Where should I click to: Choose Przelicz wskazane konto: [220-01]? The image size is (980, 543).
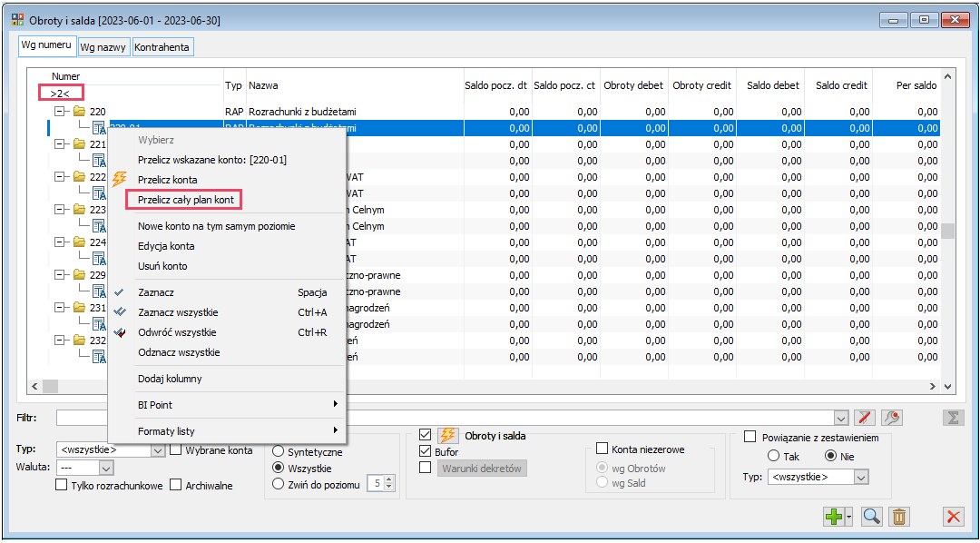click(x=212, y=160)
